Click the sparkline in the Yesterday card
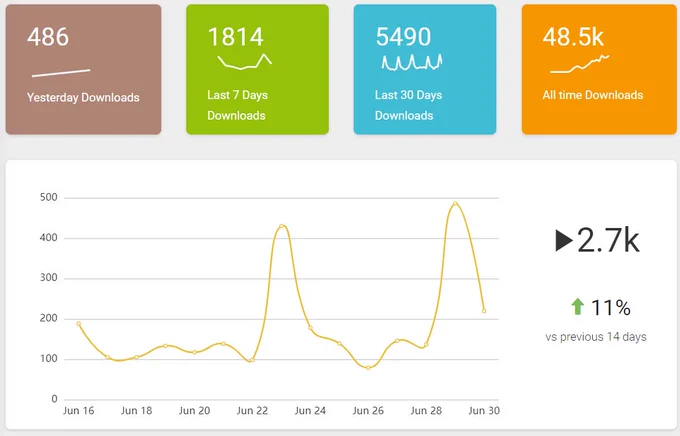 click(61, 73)
